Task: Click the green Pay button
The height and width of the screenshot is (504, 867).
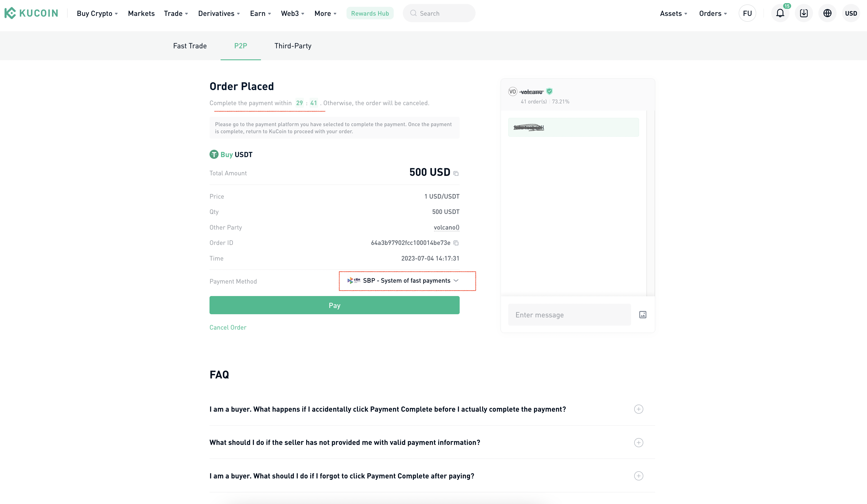Action: point(334,305)
